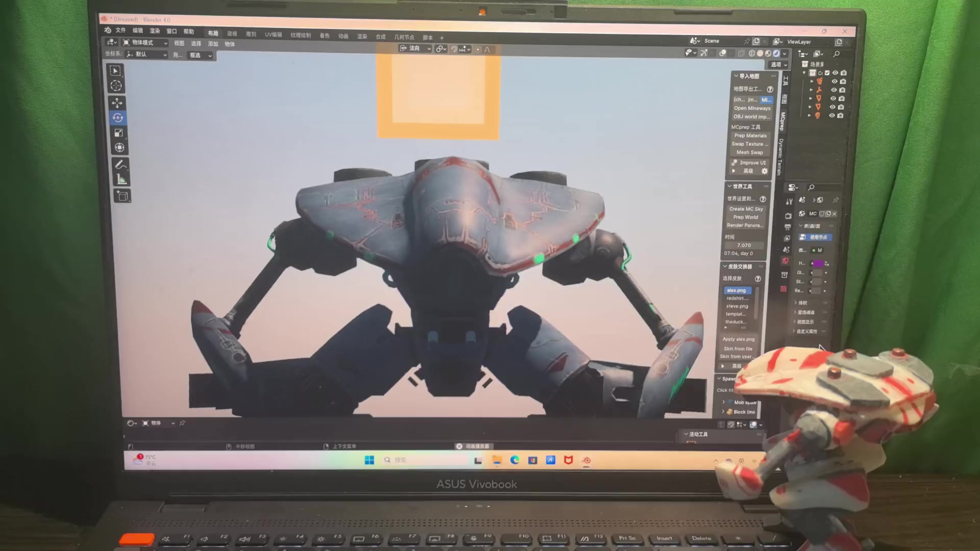
Task: Disable render for the last outliner object
Action: point(840,116)
